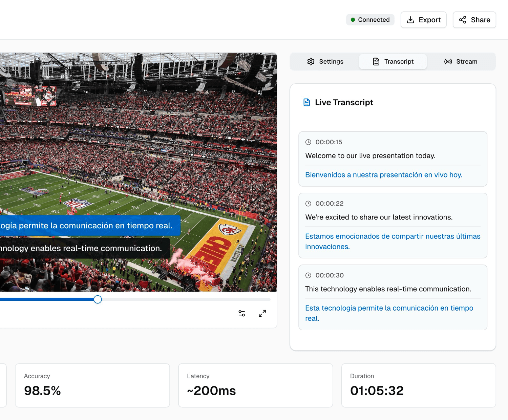508x420 pixels.
Task: Select the Accuracy 98.5% stat card
Action: coord(92,385)
